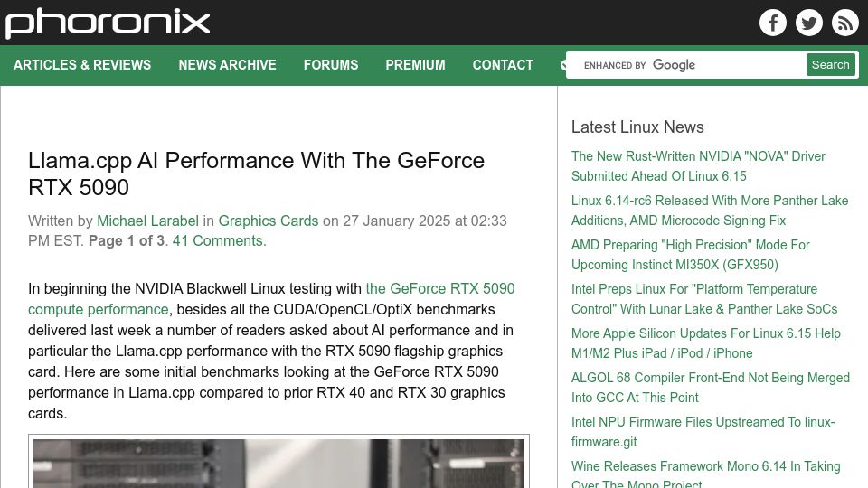Open ALGOL 68 Compiler Front-End news

711,388
